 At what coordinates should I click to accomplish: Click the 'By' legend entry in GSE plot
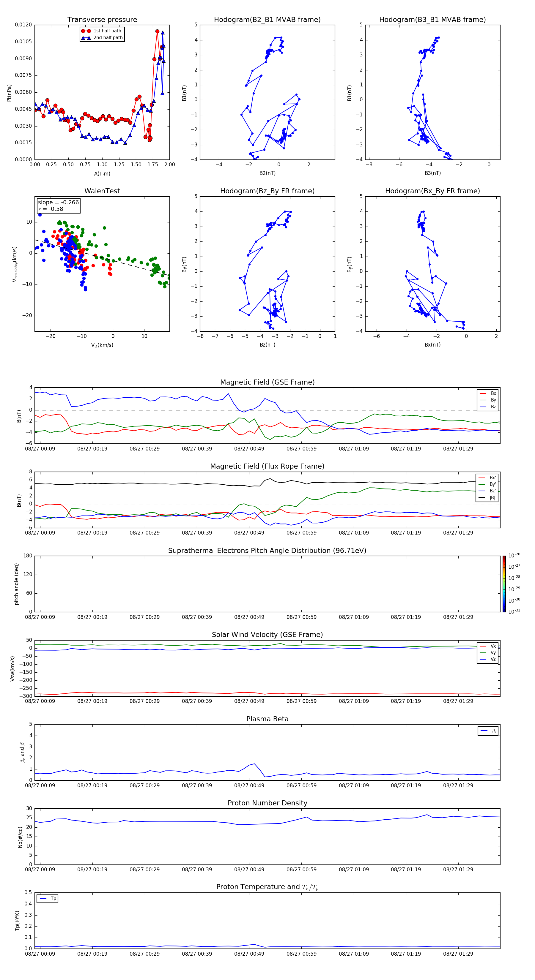488,400
